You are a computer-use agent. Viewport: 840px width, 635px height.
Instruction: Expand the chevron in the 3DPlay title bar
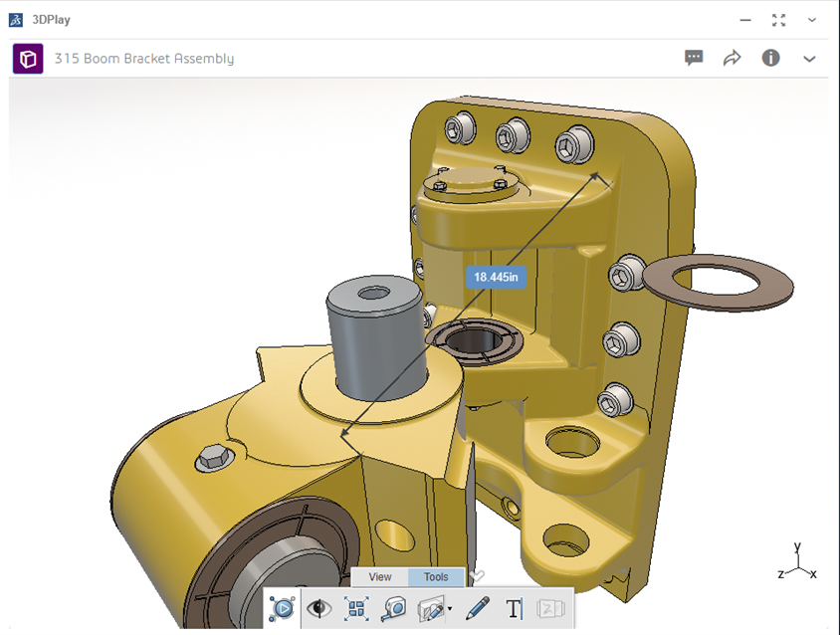[811, 19]
